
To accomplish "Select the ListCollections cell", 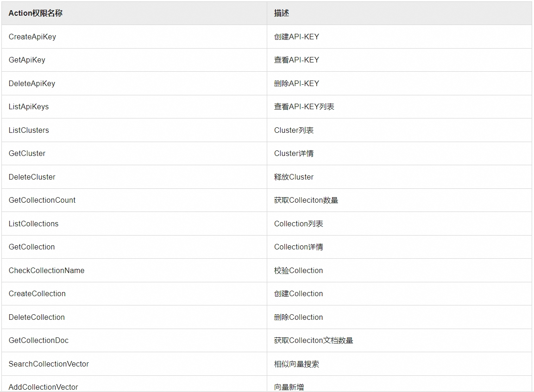I will click(34, 224).
